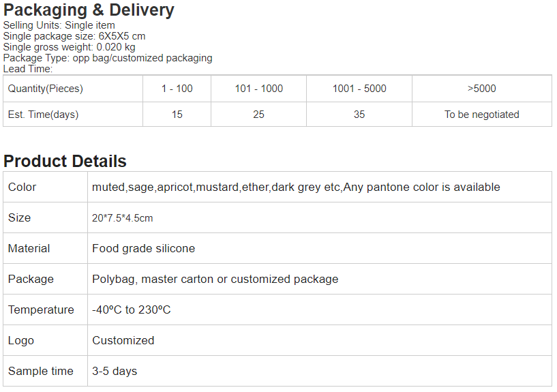The image size is (557, 392).
Task: Click the Customized logo value
Action: coord(123,340)
